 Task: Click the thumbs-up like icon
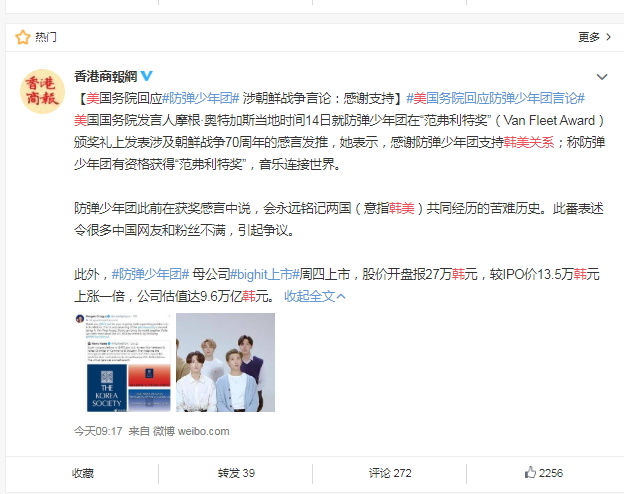(530, 473)
